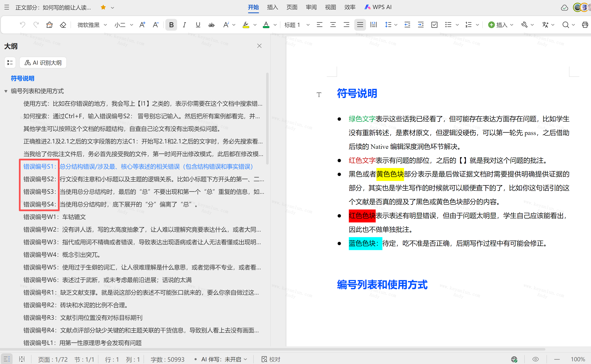Toggle Strikethrough formatting
This screenshot has height=364, width=591.
tap(211, 25)
